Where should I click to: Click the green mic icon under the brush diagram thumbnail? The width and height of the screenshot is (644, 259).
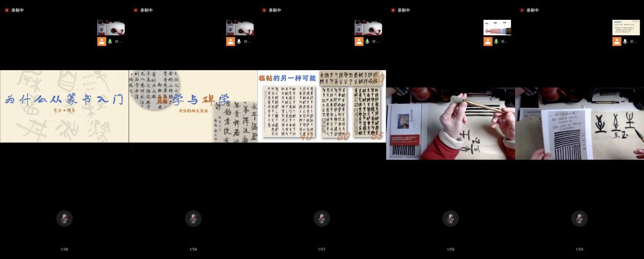[496, 41]
